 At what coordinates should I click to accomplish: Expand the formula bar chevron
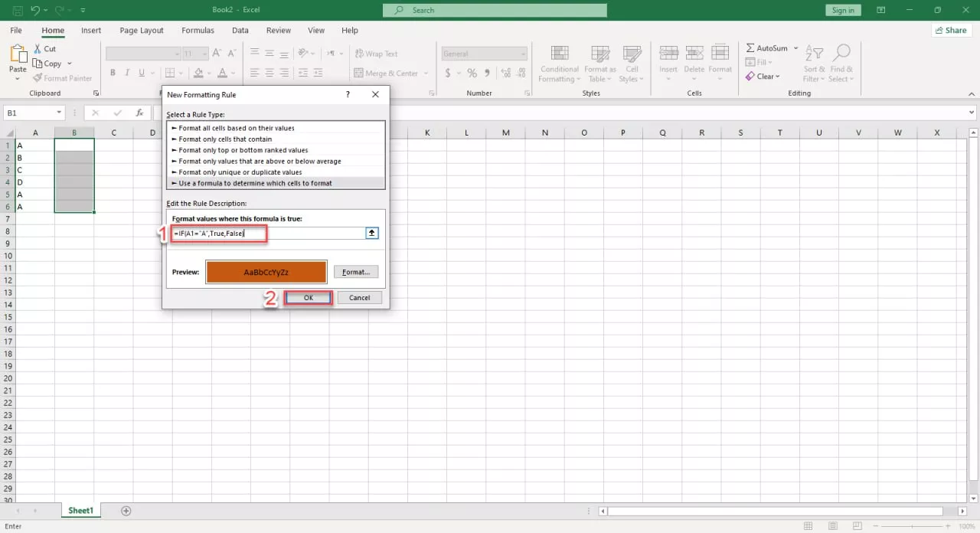[x=972, y=113]
